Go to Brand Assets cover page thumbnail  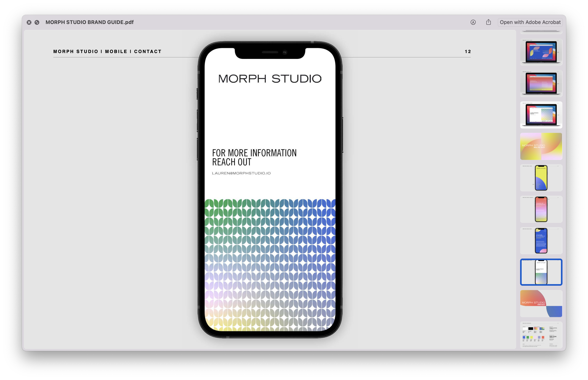click(541, 304)
